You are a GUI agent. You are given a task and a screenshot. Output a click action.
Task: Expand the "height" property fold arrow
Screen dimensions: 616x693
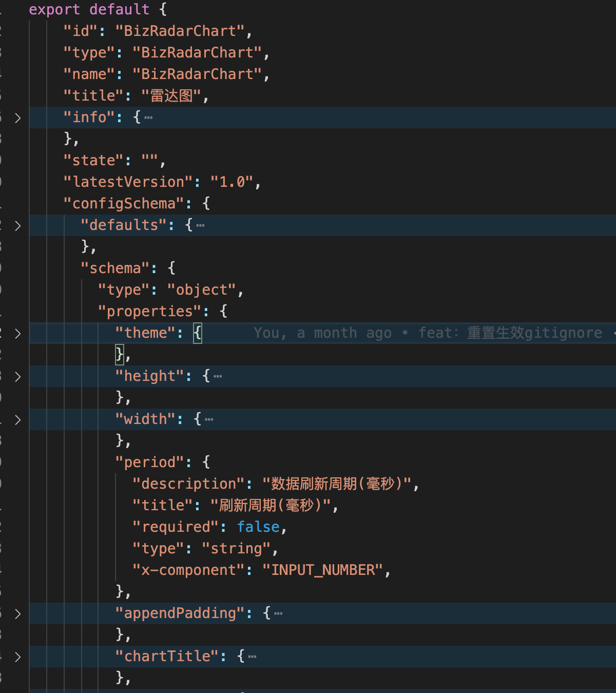18,377
